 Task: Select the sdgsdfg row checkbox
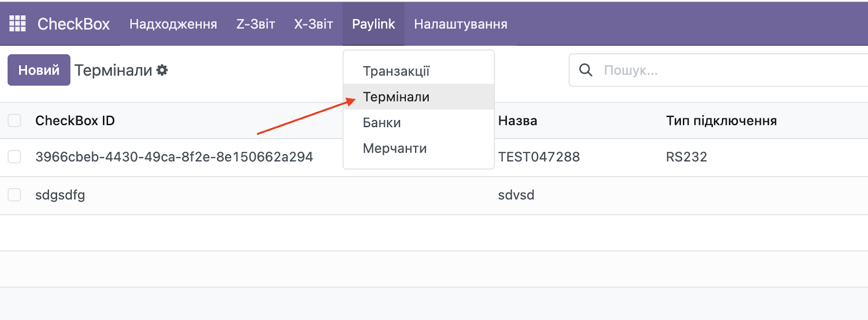[15, 195]
